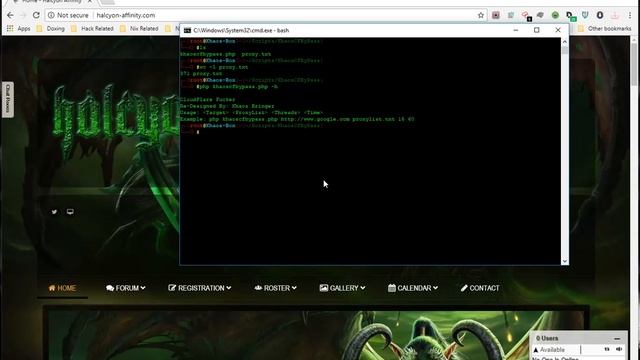Screen dimensions: 640x360
Task: Click the black oval extension icon
Action: 600,15
